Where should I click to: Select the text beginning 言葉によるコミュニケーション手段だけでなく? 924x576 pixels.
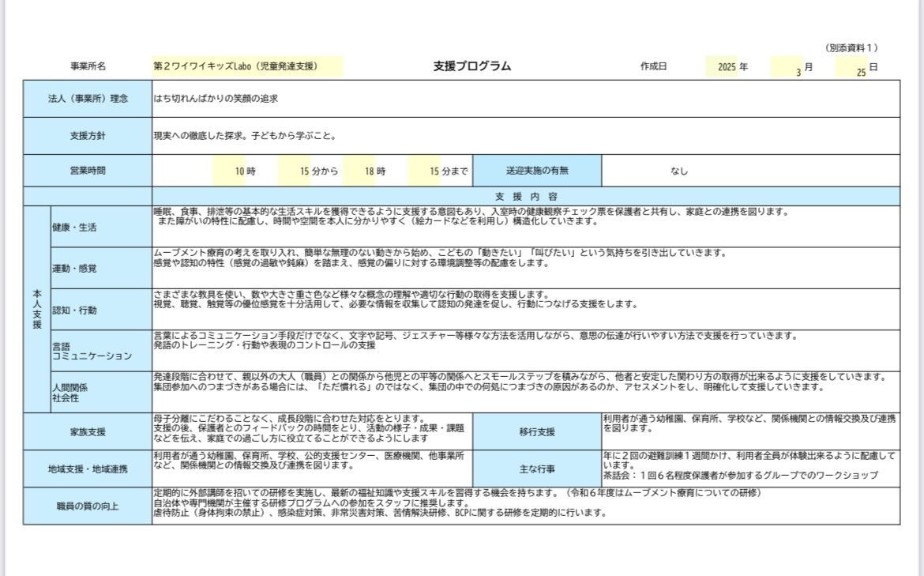(x=476, y=341)
